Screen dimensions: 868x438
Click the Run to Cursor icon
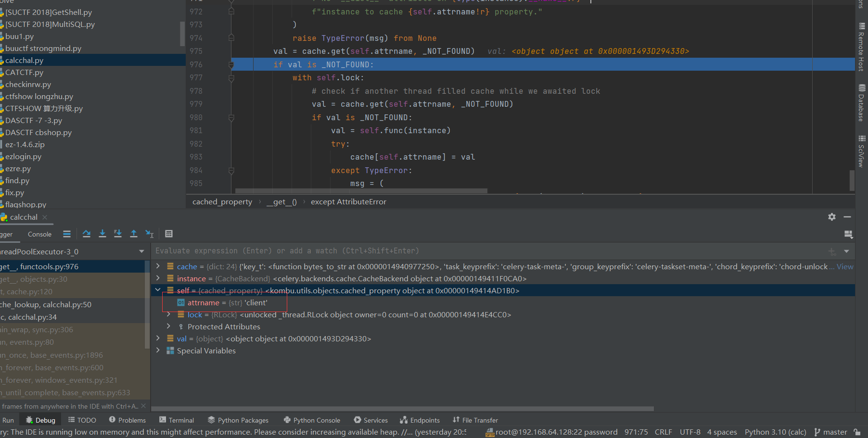[150, 234]
